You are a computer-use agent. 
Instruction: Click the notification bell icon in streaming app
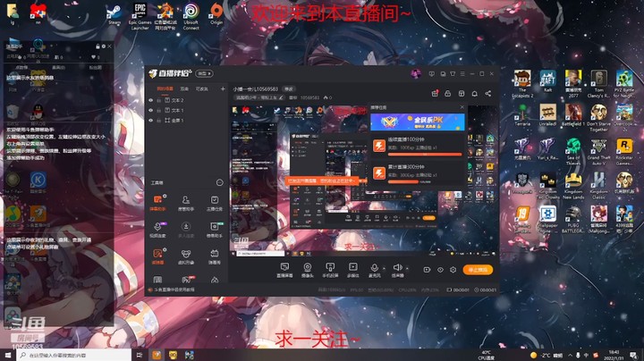coord(474,94)
